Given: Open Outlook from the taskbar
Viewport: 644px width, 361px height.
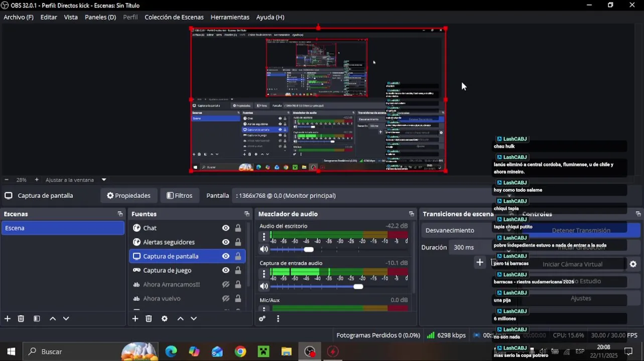Looking at the screenshot, I should coord(217,351).
